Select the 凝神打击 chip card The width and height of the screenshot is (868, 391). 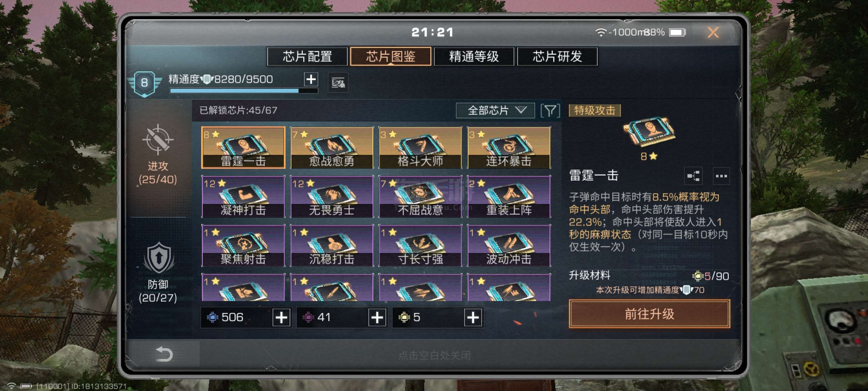tap(243, 196)
